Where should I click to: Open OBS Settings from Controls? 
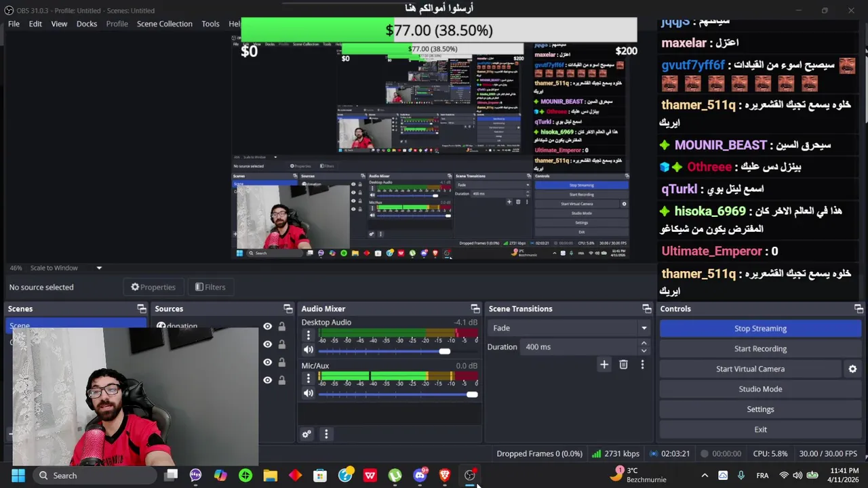pyautogui.click(x=760, y=409)
